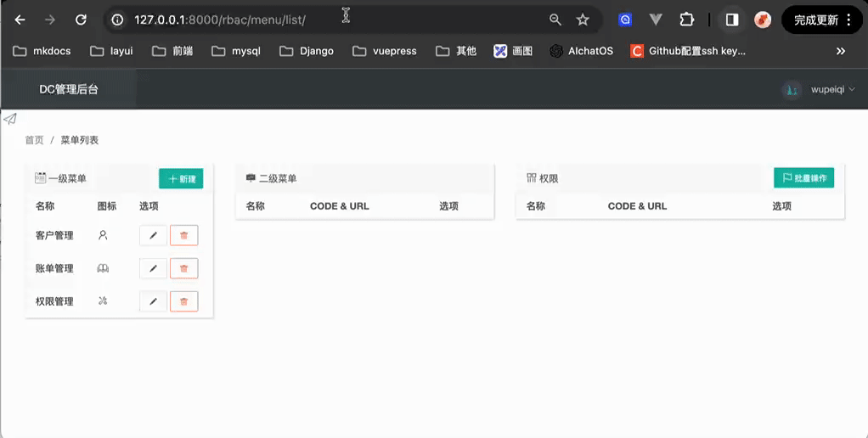Toggle the browser side panel

[731, 20]
